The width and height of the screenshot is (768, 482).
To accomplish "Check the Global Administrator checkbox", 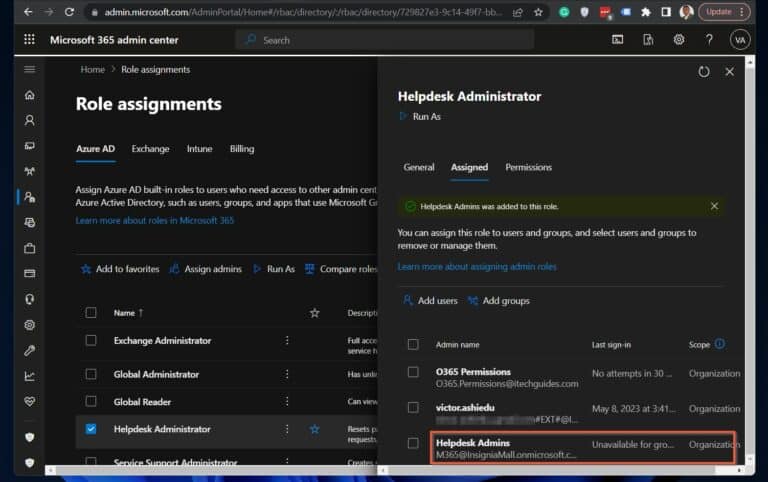I will pos(91,374).
